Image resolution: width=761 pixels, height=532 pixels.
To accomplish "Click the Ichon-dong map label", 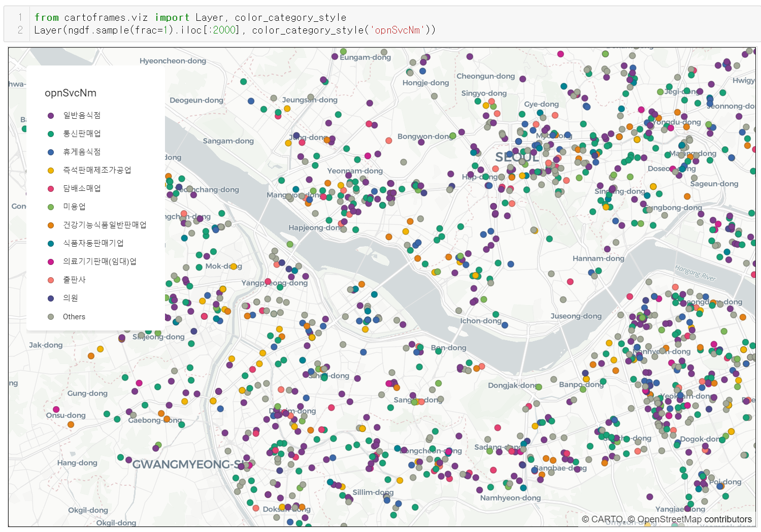I will pyautogui.click(x=481, y=321).
